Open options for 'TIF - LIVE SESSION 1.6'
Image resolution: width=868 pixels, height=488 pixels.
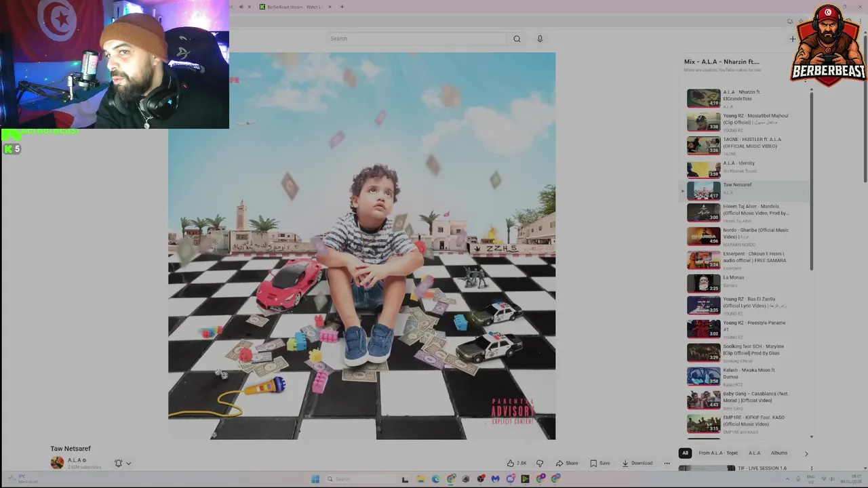(811, 468)
